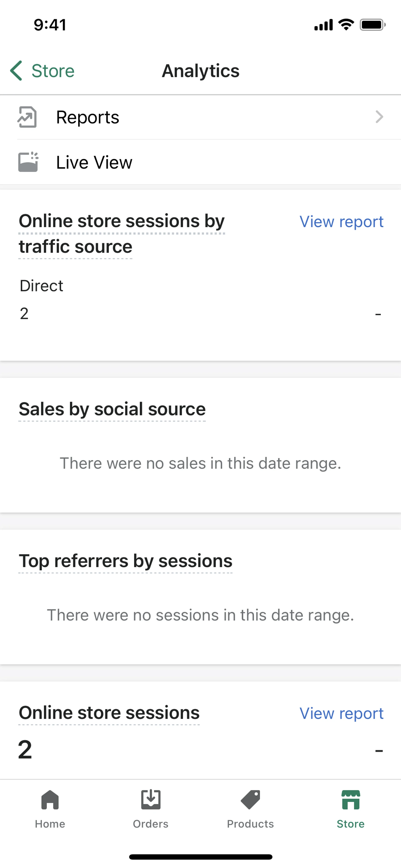Open the Reports row label
This screenshot has width=401, height=868.
coord(88,117)
